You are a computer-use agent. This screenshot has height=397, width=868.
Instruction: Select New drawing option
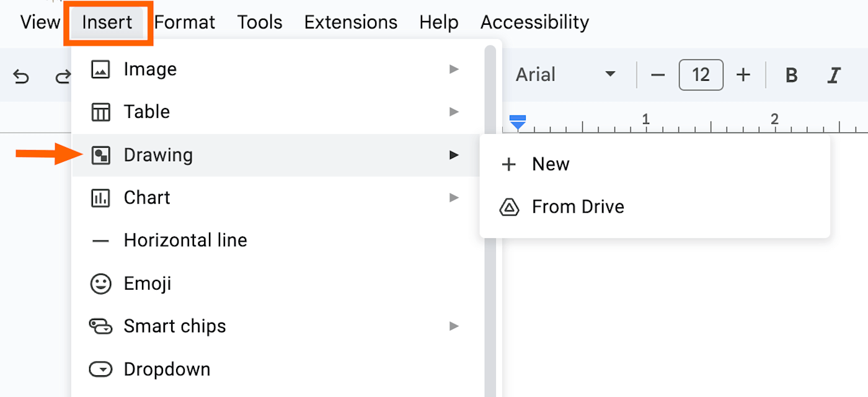point(550,164)
